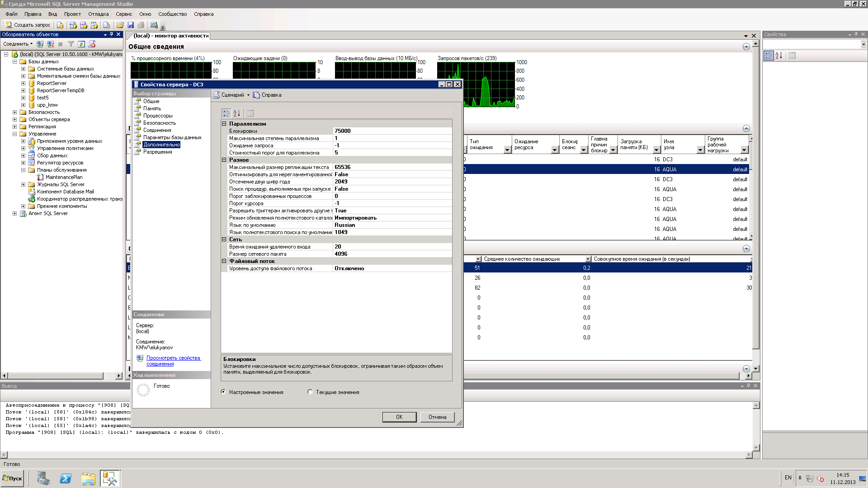Viewport: 868px width, 488px height.
Task: Click the Создать запрос toolbar button
Action: 28,25
